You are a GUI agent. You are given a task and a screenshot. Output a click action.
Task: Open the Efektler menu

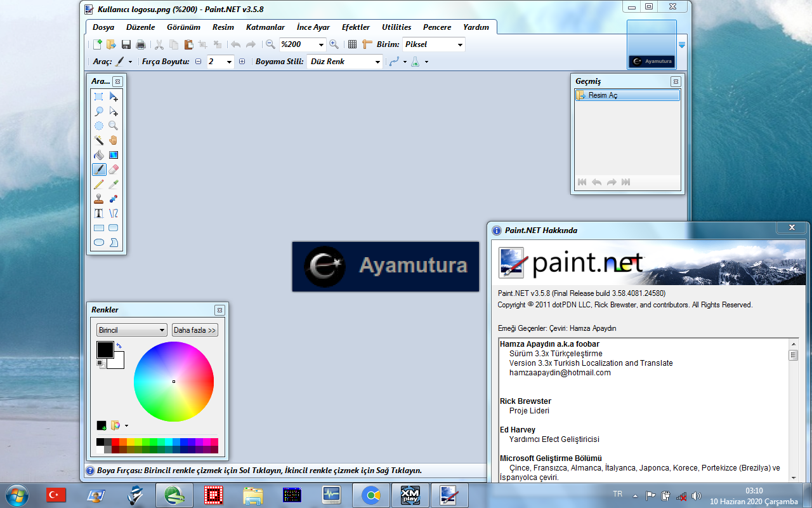356,27
